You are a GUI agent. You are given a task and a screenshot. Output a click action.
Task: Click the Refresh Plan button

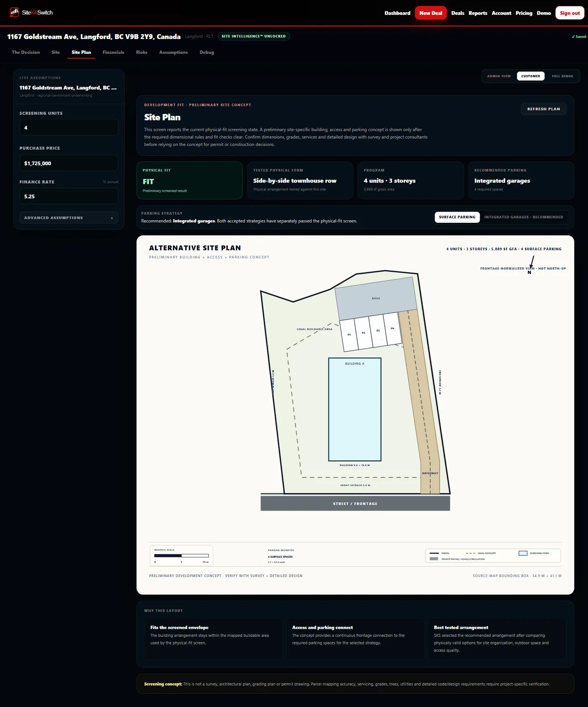click(x=543, y=109)
